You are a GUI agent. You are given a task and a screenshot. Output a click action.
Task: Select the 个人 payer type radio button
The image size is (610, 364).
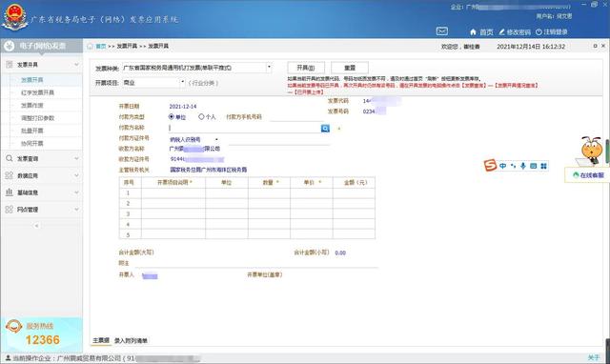point(201,116)
